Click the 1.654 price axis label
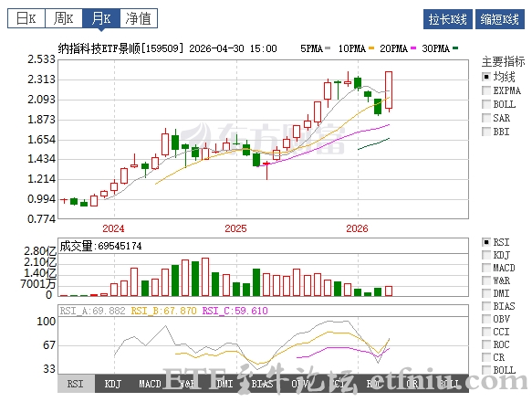Image resolution: width=532 pixels, height=402 pixels. pos(41,139)
